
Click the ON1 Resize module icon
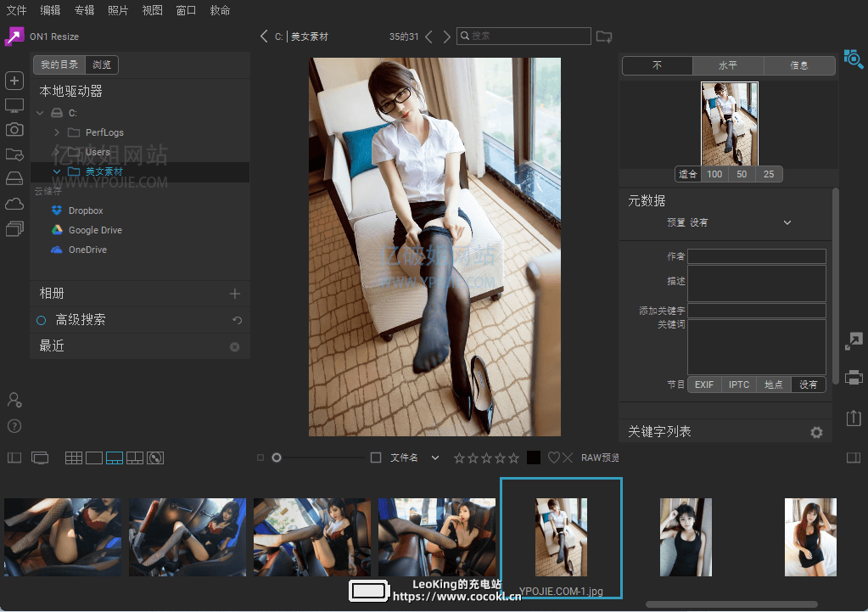tap(14, 36)
